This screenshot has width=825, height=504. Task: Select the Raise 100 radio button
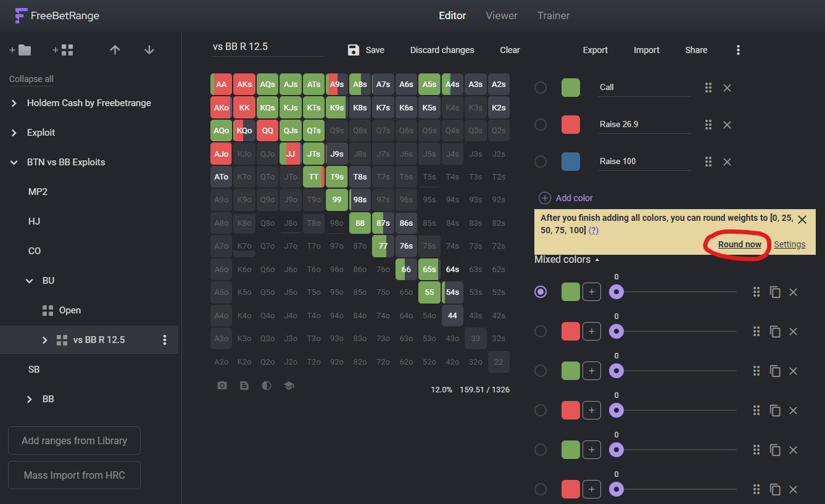(541, 162)
